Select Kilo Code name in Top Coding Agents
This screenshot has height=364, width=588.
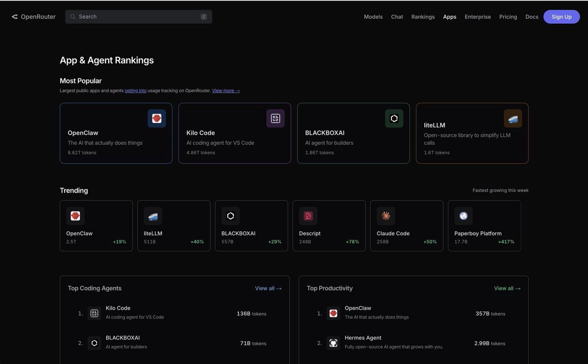tap(118, 308)
